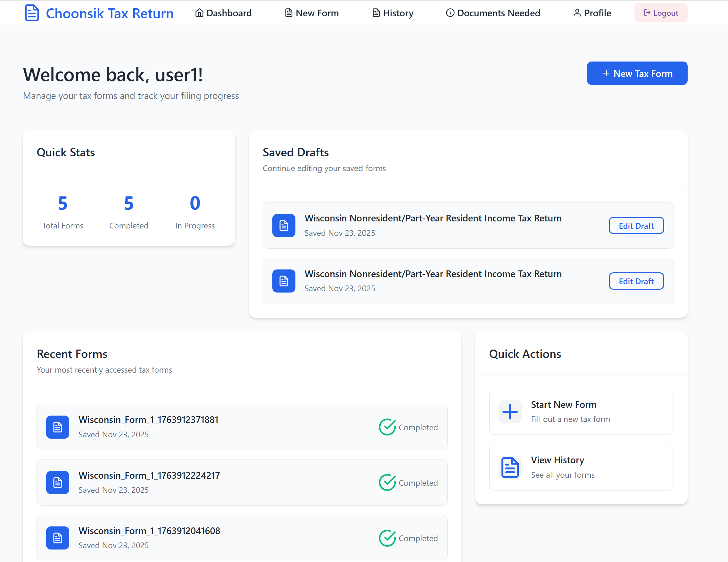This screenshot has height=562, width=728.
Task: Click the Choonsik Tax Return logo icon
Action: pos(32,13)
